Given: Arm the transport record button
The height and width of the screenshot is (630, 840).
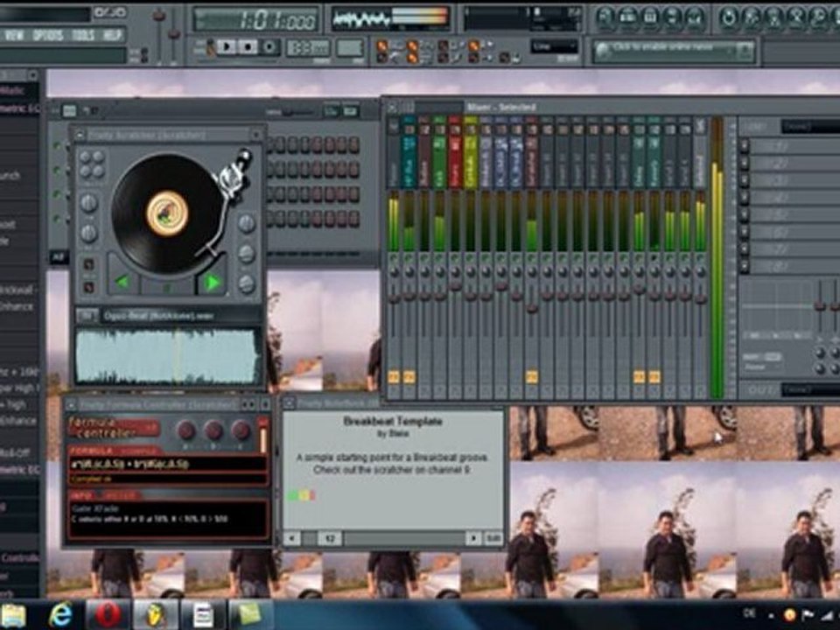Looking at the screenshot, I should (269, 47).
